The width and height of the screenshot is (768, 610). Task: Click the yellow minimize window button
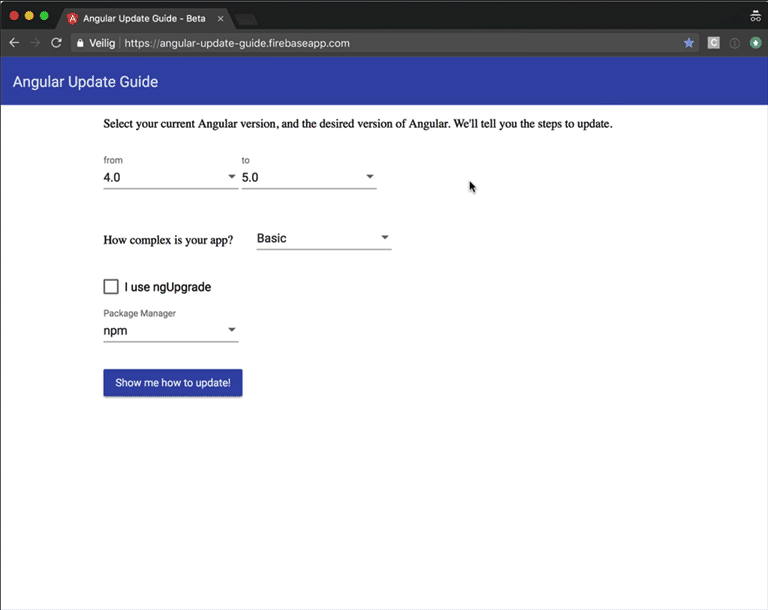point(29,16)
